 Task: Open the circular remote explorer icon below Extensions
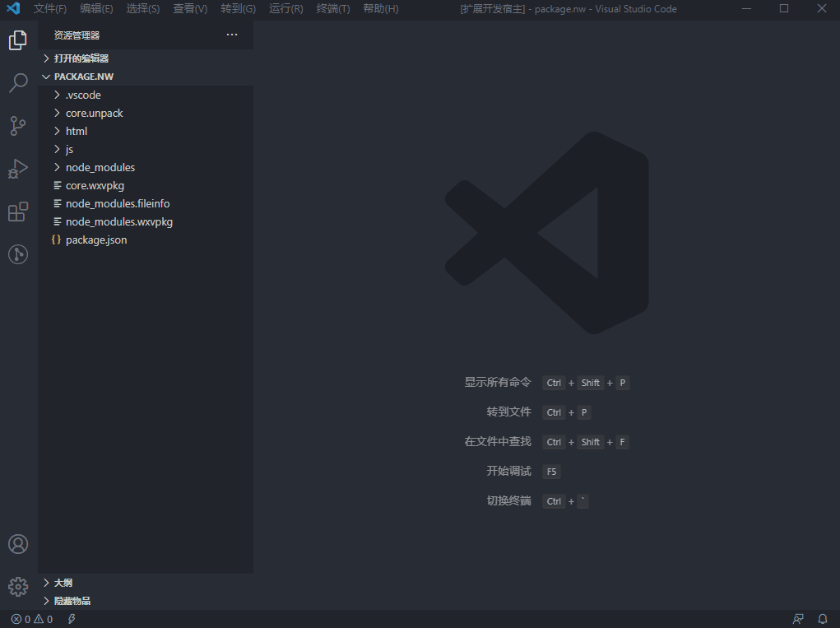coord(18,254)
